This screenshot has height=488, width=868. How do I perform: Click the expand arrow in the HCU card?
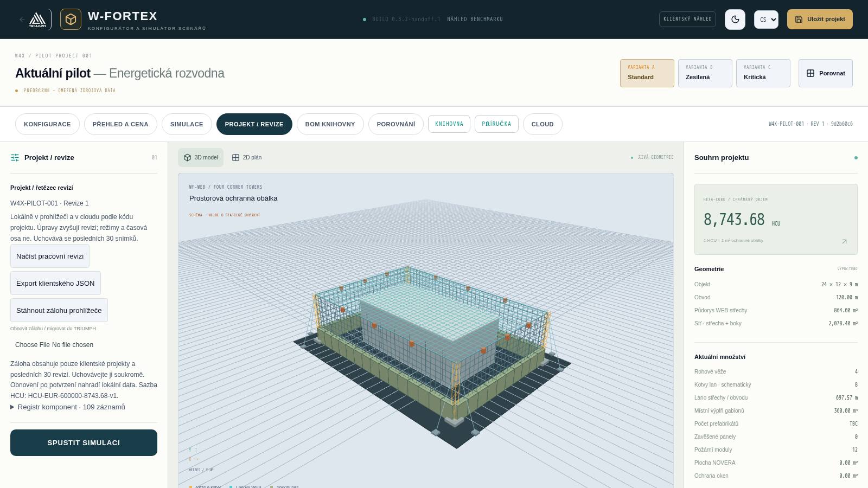pos(844,242)
